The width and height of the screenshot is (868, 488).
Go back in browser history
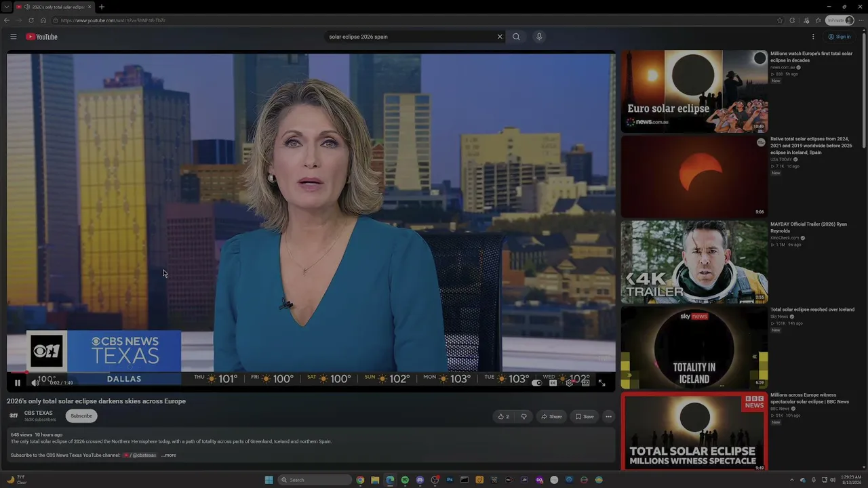point(7,20)
